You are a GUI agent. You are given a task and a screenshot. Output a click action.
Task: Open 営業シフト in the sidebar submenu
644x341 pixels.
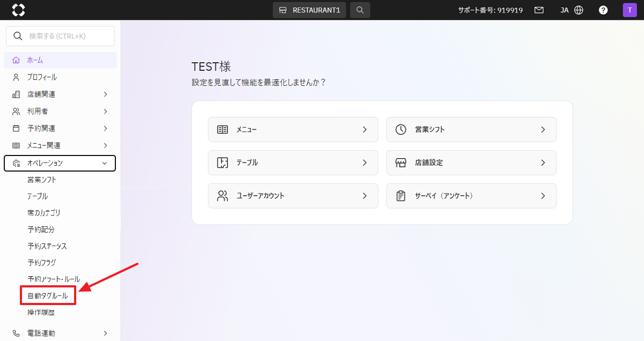(x=42, y=180)
